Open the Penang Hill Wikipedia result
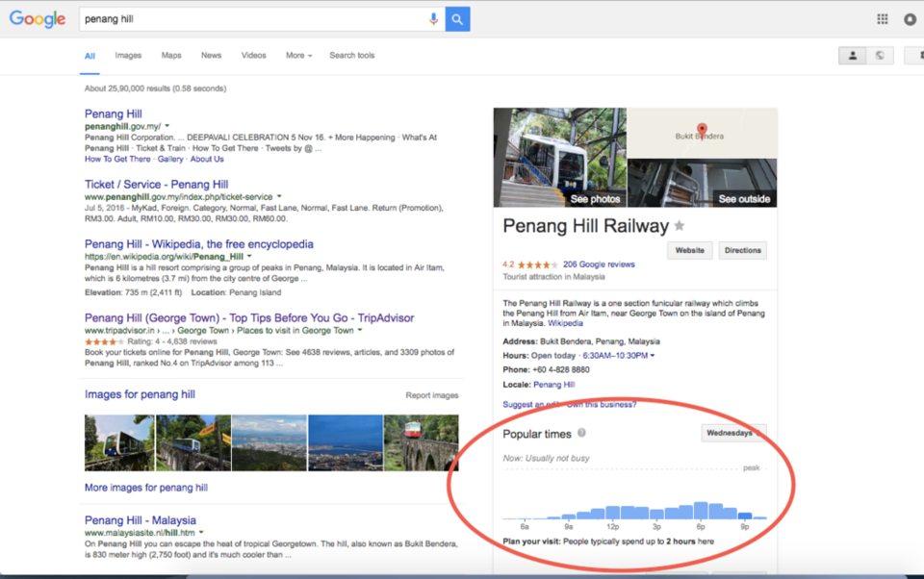Screen dimensions: 924x579 pyautogui.click(x=198, y=244)
